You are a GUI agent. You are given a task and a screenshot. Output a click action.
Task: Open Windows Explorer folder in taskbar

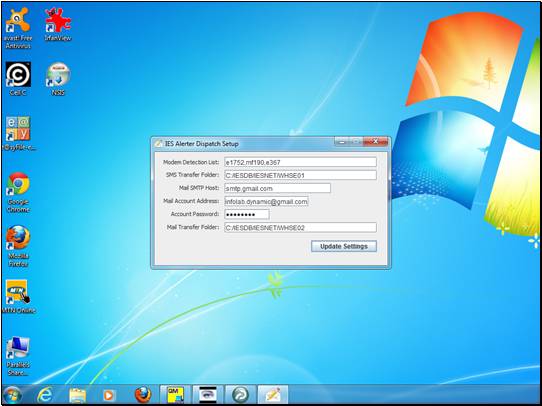[77, 395]
